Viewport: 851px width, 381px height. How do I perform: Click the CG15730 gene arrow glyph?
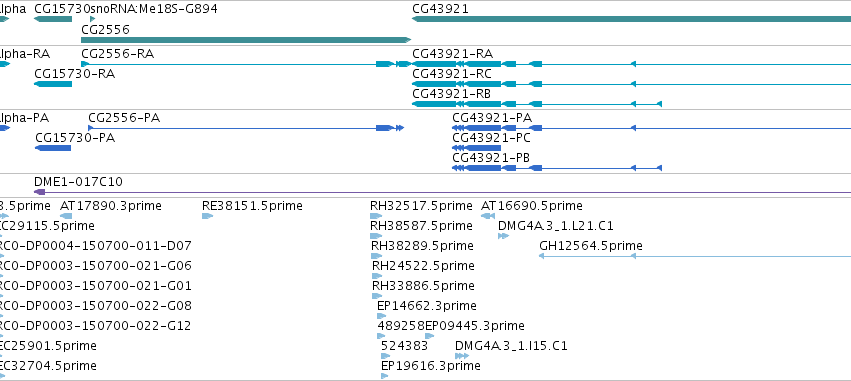pos(53,19)
